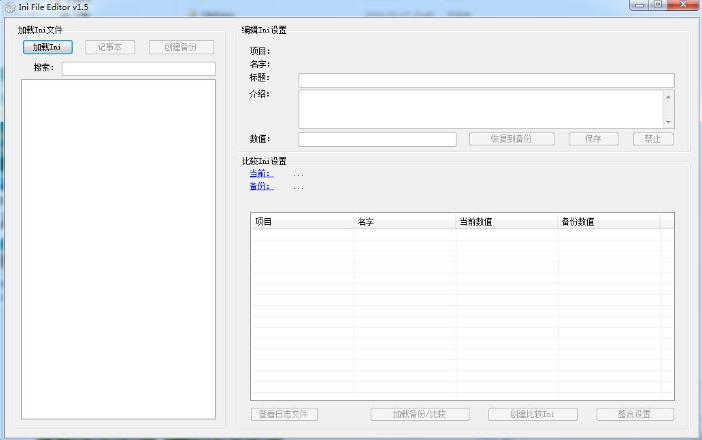
Task: Open the 当前: link
Action: coord(261,174)
